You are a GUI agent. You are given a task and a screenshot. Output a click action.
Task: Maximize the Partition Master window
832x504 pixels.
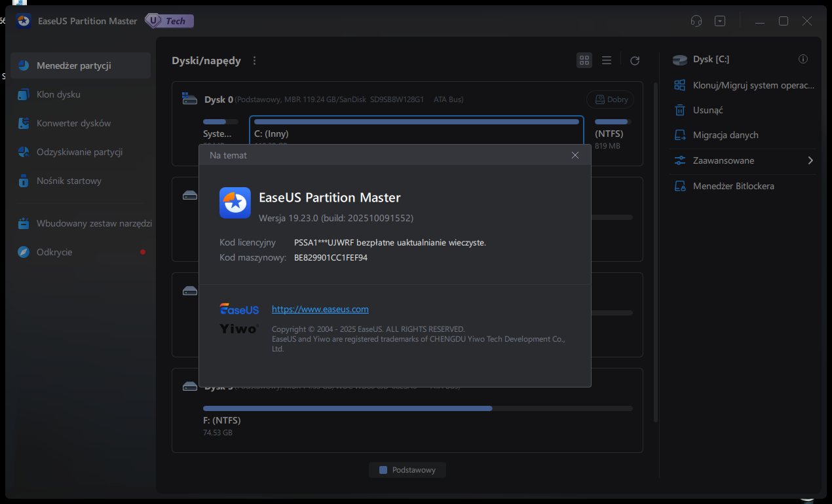tap(784, 21)
